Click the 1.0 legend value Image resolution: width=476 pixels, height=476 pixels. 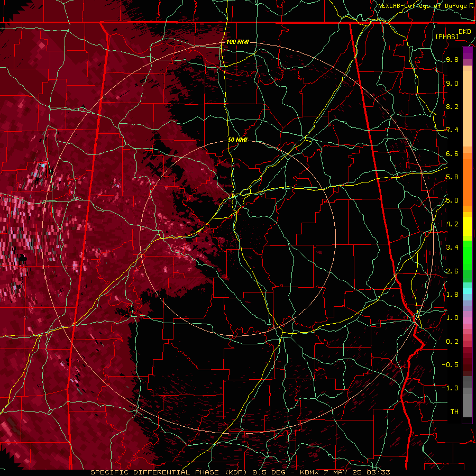[x=452, y=318]
